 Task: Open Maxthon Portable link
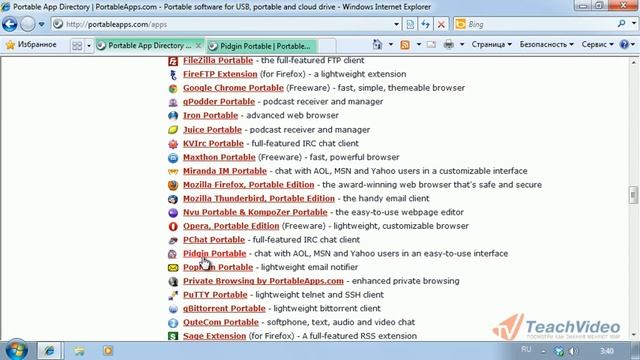click(219, 157)
